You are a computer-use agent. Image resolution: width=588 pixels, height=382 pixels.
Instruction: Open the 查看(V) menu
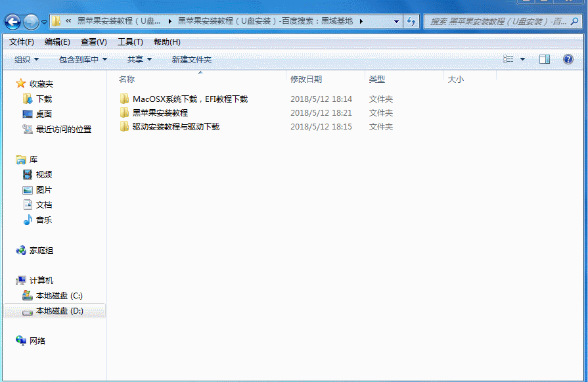(x=94, y=42)
